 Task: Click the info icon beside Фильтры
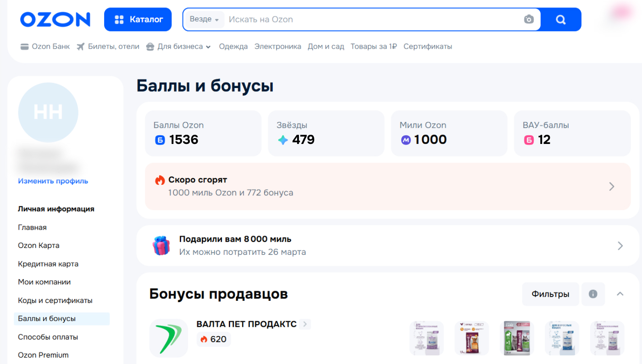tap(593, 294)
